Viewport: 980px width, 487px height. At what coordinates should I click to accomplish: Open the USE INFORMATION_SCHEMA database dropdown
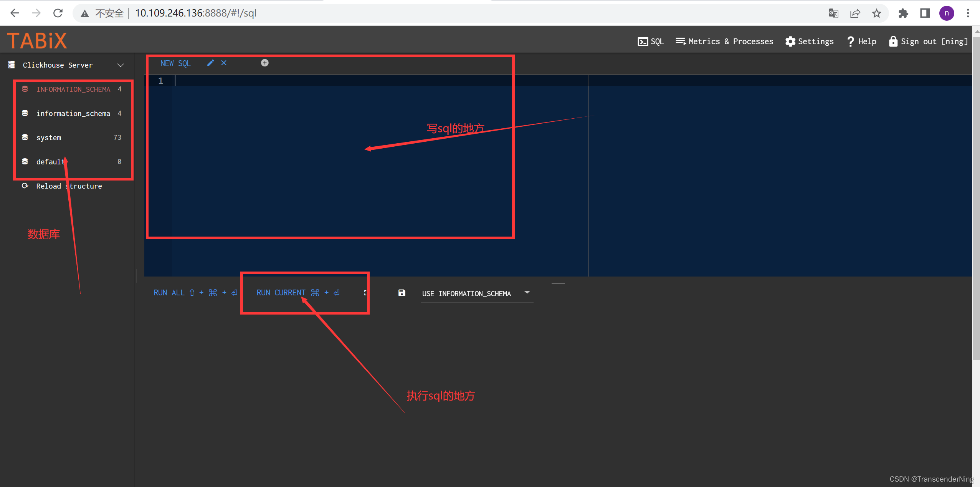point(527,292)
